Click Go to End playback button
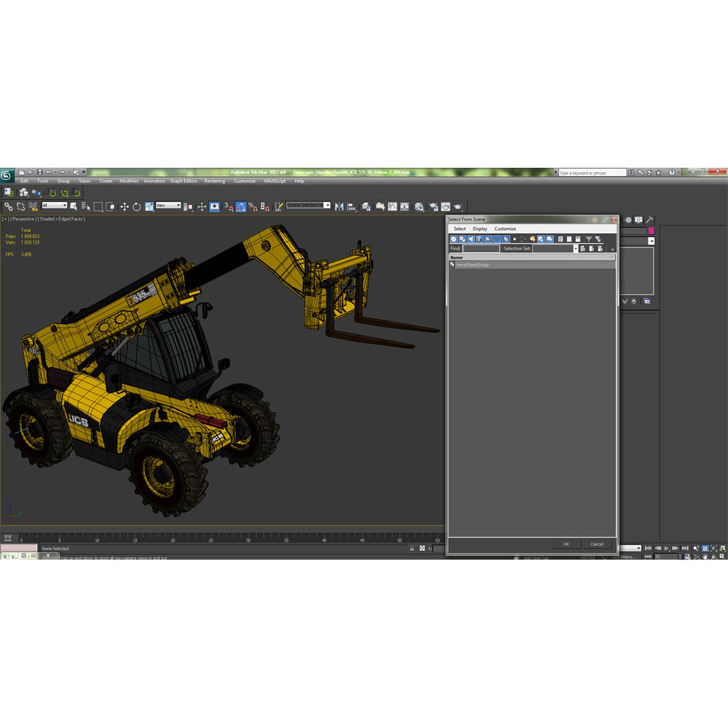 click(685, 548)
